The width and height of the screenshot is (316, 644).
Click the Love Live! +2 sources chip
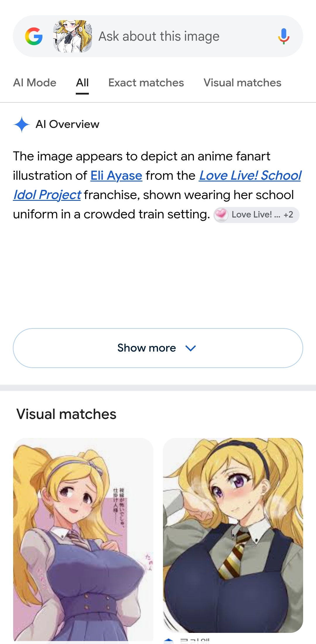tap(256, 215)
